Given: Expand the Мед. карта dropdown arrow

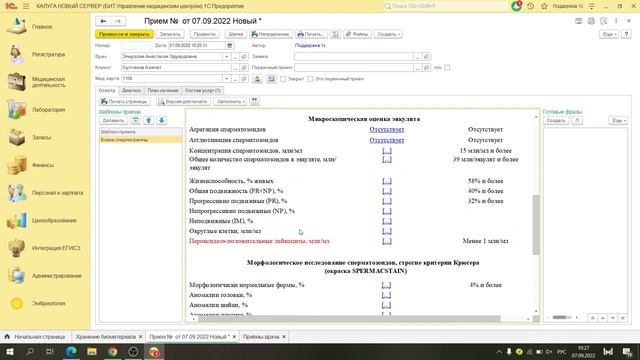Looking at the screenshot, I should pos(227,78).
